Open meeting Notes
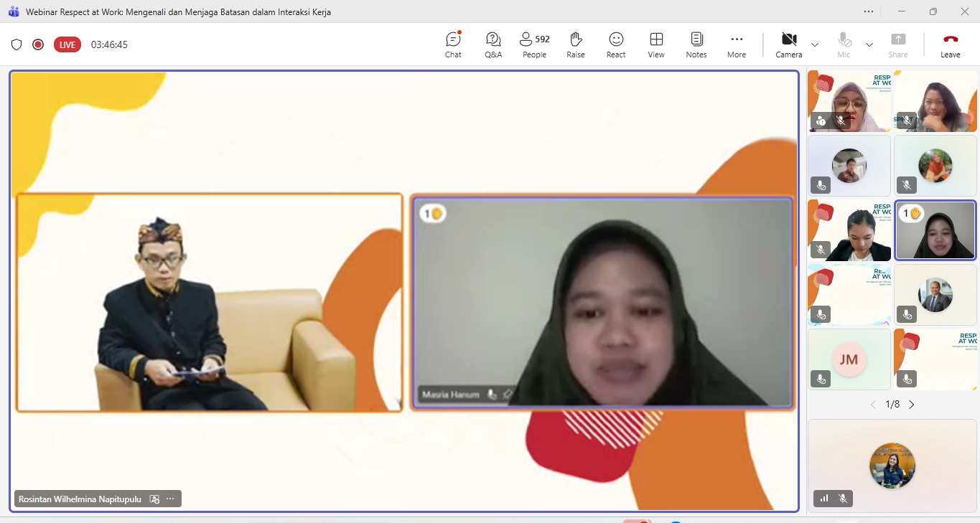This screenshot has width=980, height=523. [696, 44]
